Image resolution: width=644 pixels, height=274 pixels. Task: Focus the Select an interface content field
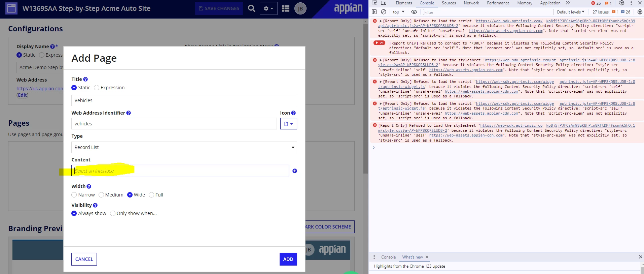[x=180, y=171]
